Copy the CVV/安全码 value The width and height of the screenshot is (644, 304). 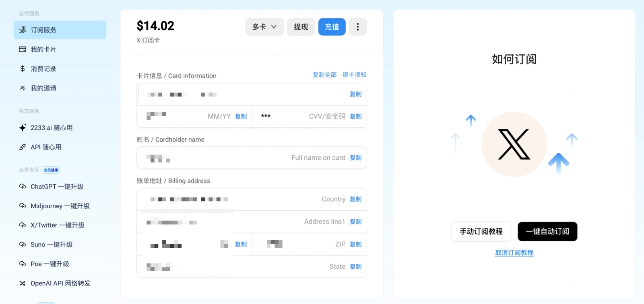[x=356, y=116]
